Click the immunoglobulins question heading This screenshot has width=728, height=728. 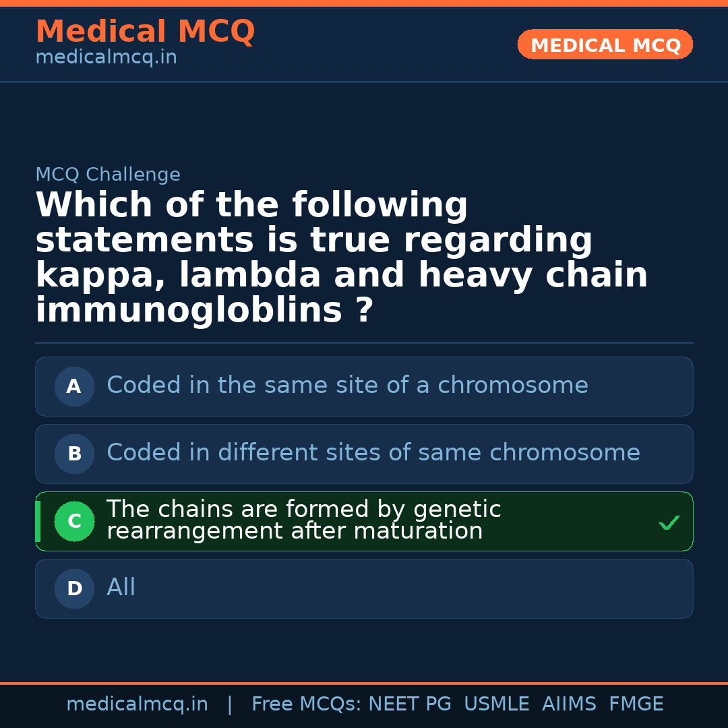(x=341, y=258)
